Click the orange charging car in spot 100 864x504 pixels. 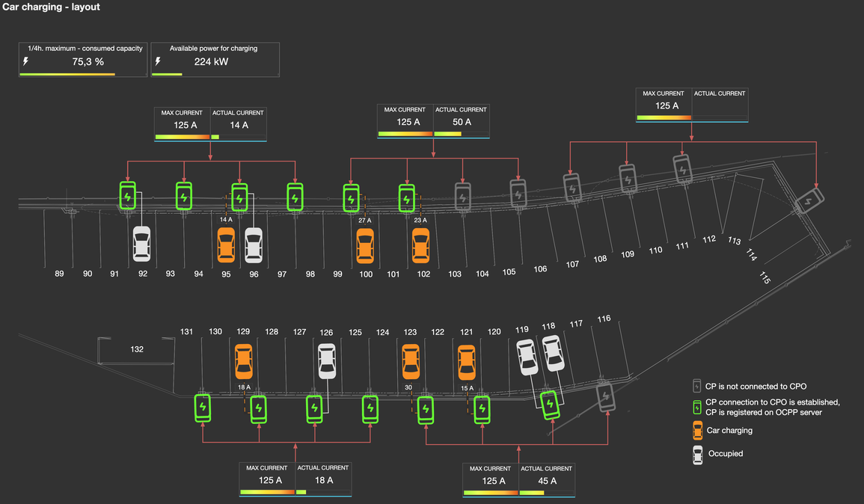(x=364, y=246)
